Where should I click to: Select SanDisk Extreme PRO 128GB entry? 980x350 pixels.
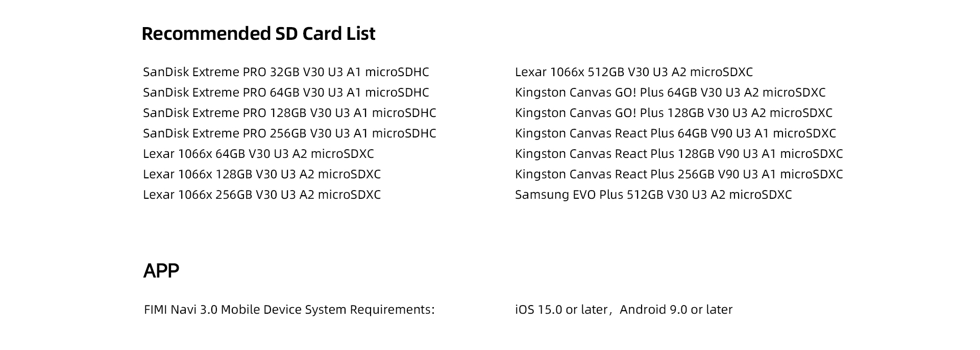coord(289,113)
